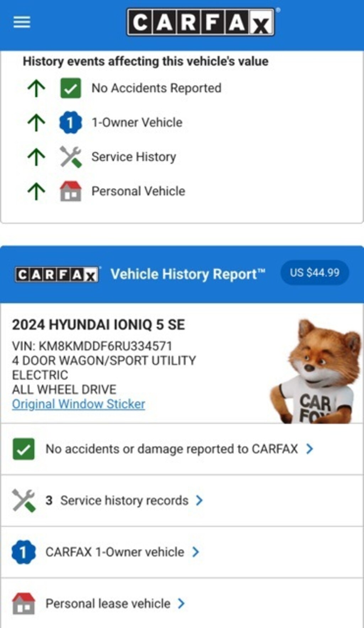The image size is (364, 628).
Task: Click the US $44.99 price button
Action: pos(315,273)
